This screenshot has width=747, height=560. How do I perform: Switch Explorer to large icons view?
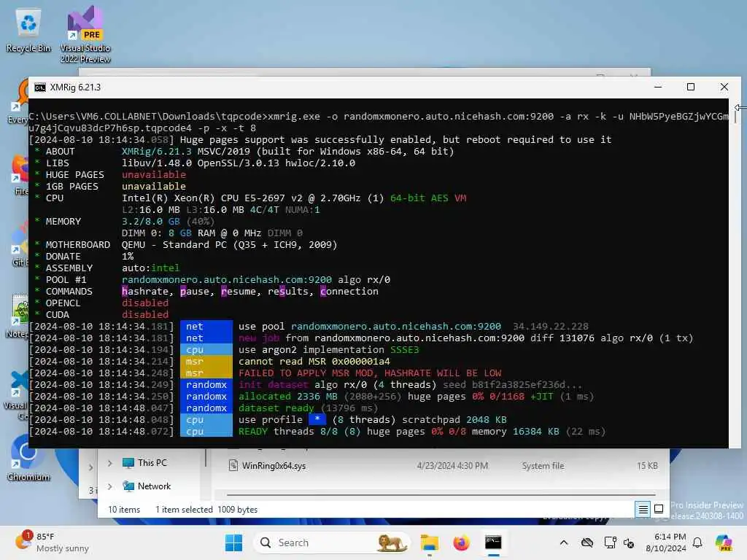point(659,509)
